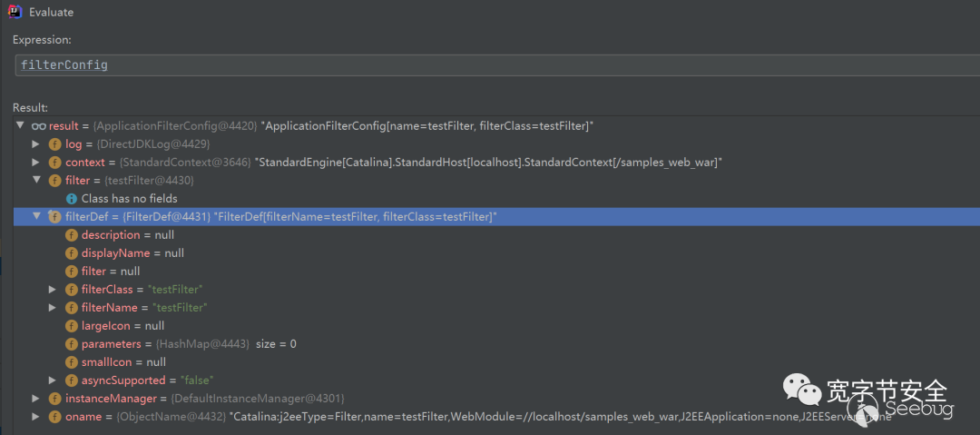
Task: Select the filterClass = "testFilter" row
Action: [x=497, y=289]
